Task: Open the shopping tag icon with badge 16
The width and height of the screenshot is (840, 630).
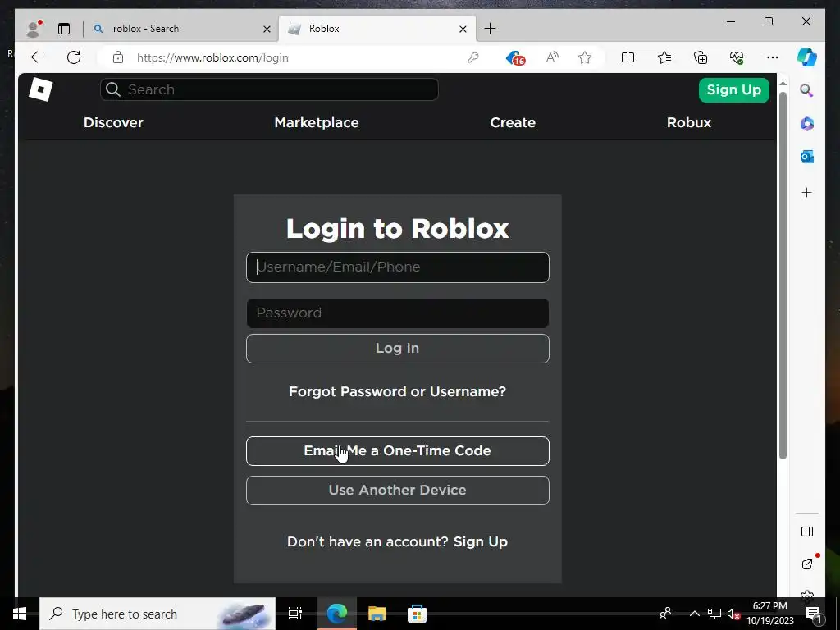Action: click(x=515, y=58)
